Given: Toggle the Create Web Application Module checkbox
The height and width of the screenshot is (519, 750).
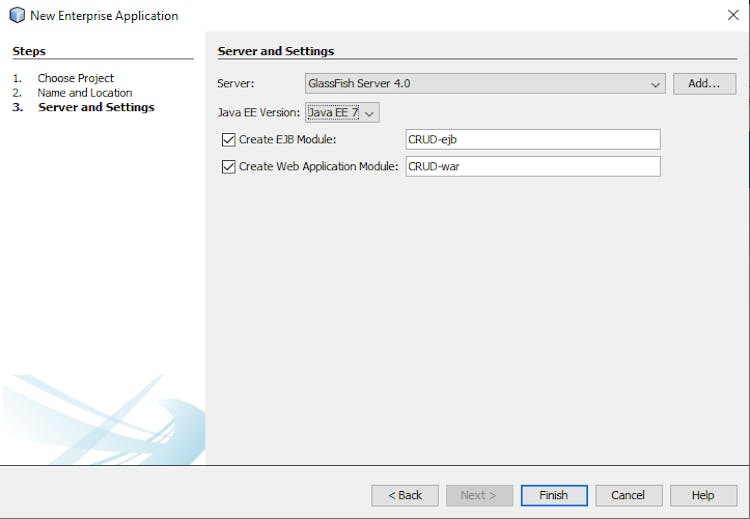Looking at the screenshot, I should point(229,167).
